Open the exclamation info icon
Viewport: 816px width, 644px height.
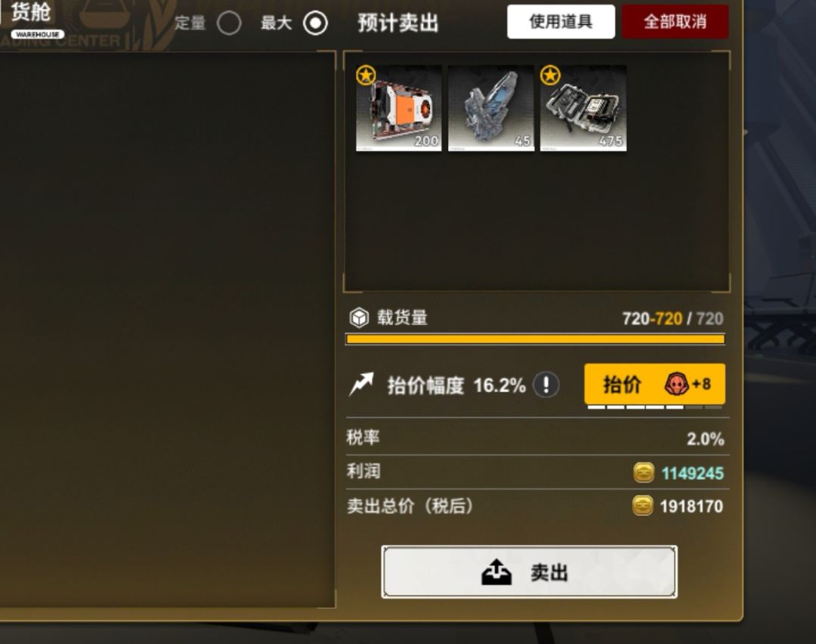pyautogui.click(x=546, y=385)
